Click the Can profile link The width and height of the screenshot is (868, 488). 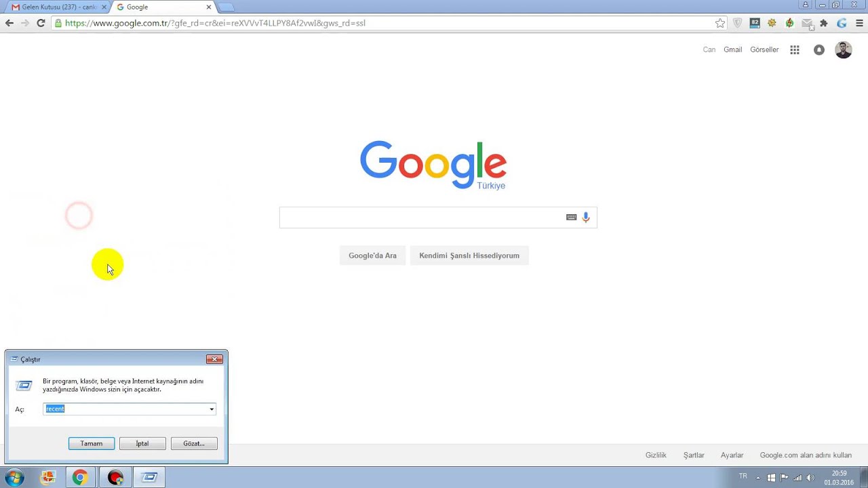[x=709, y=49]
